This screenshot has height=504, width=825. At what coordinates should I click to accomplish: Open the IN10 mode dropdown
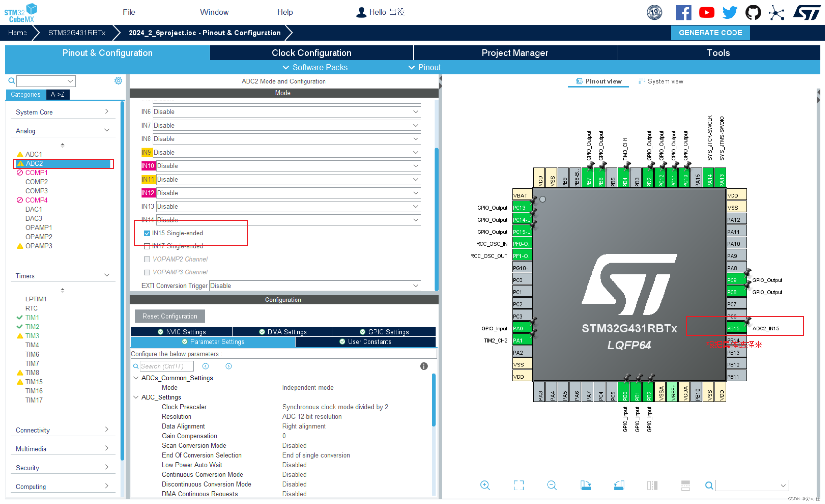coord(288,166)
